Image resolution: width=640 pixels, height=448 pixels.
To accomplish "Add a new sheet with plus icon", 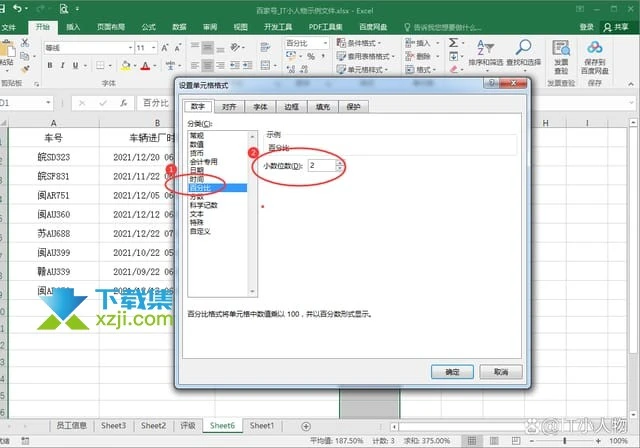I will tap(306, 426).
